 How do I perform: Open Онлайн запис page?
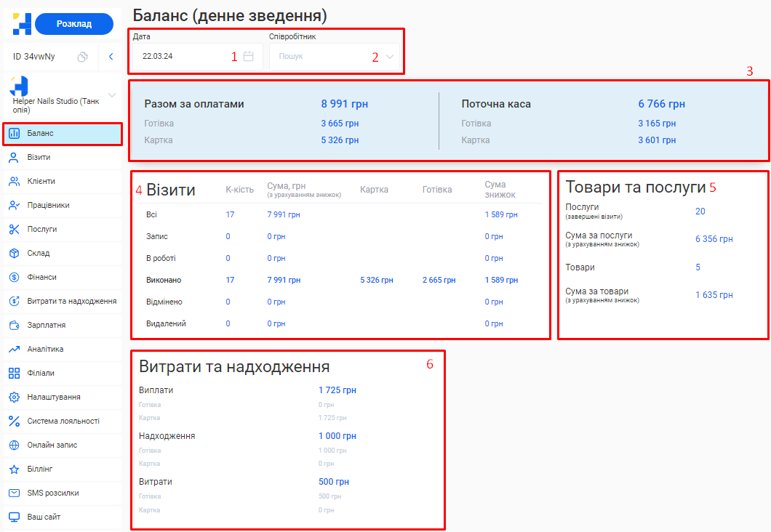(52, 446)
